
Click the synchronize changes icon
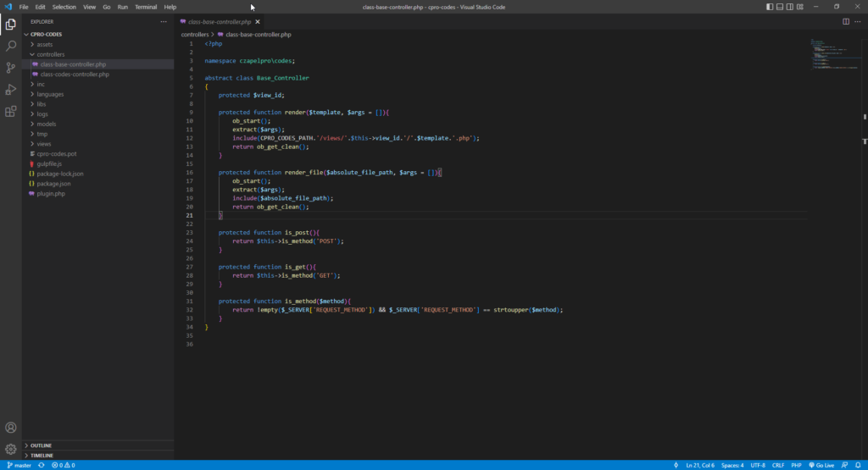[42, 465]
